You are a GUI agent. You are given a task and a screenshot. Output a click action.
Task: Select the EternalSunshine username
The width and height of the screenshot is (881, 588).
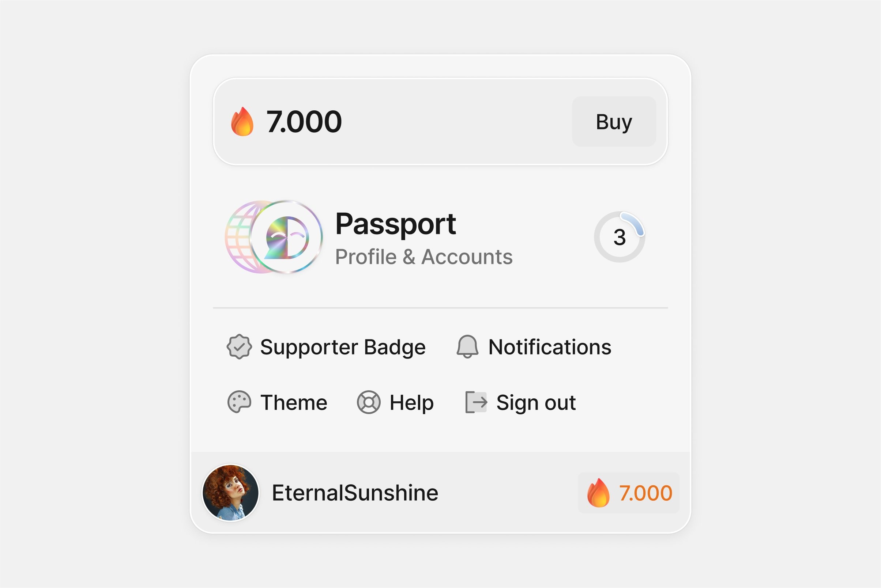click(355, 493)
